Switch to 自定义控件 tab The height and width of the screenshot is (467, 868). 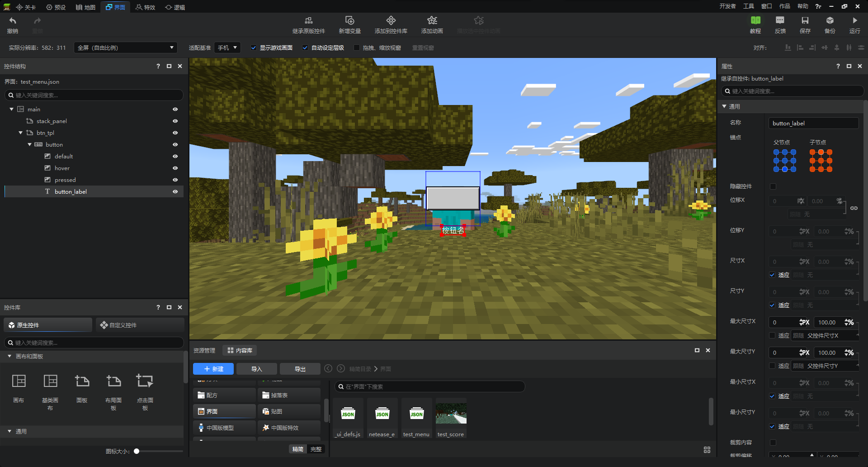tap(140, 325)
